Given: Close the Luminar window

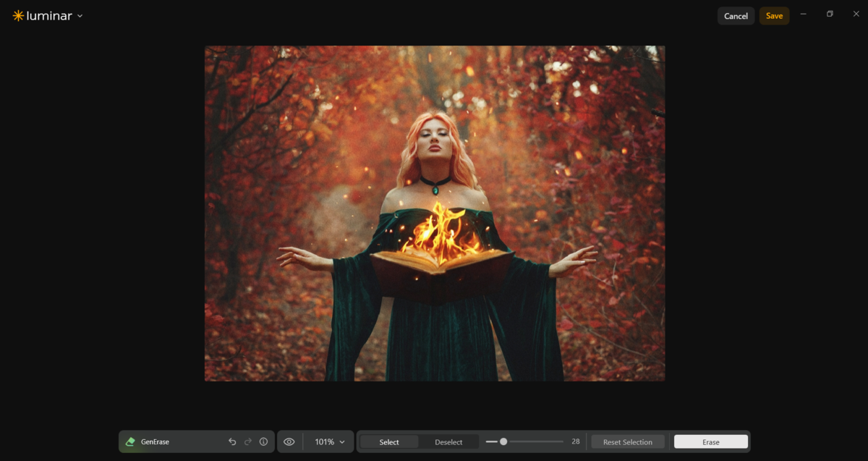Looking at the screenshot, I should pyautogui.click(x=856, y=14).
